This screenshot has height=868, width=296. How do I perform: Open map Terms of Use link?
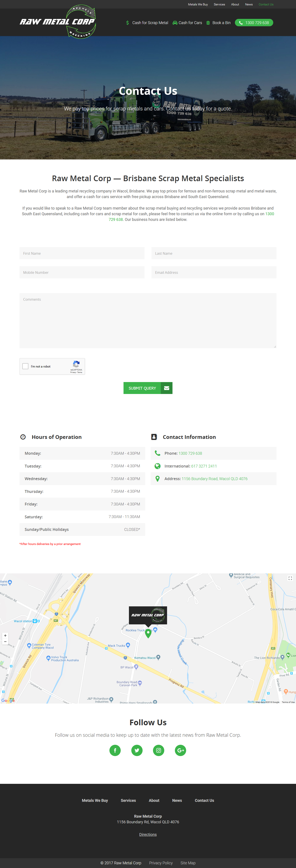point(288,702)
